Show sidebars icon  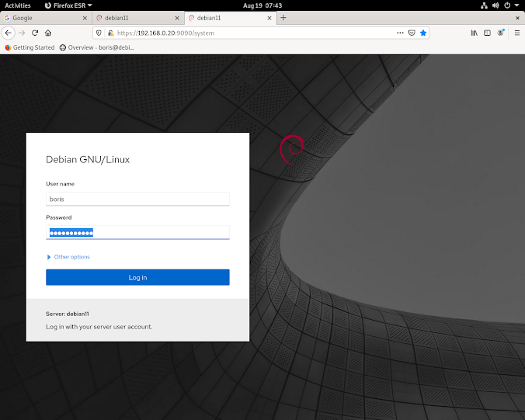[x=488, y=33]
